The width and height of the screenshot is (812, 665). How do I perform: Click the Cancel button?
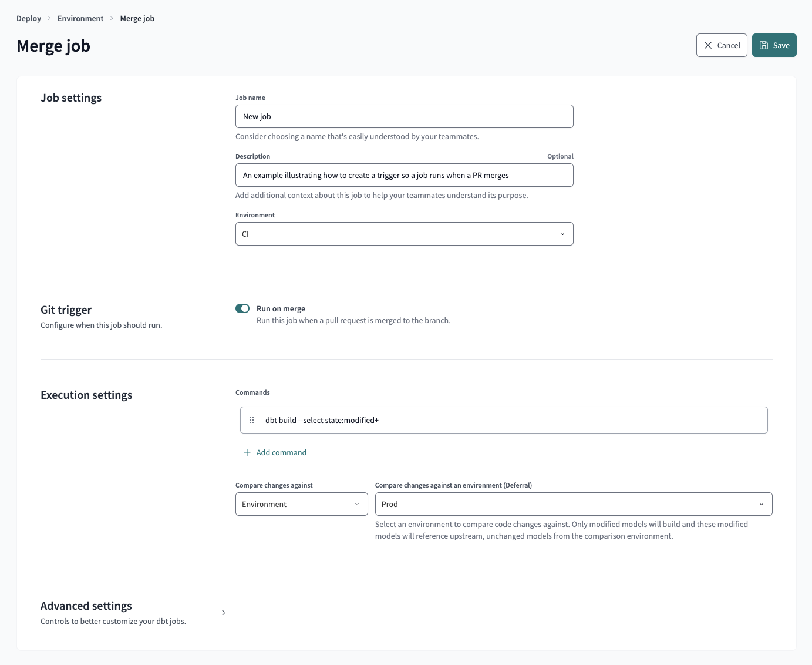pyautogui.click(x=722, y=45)
